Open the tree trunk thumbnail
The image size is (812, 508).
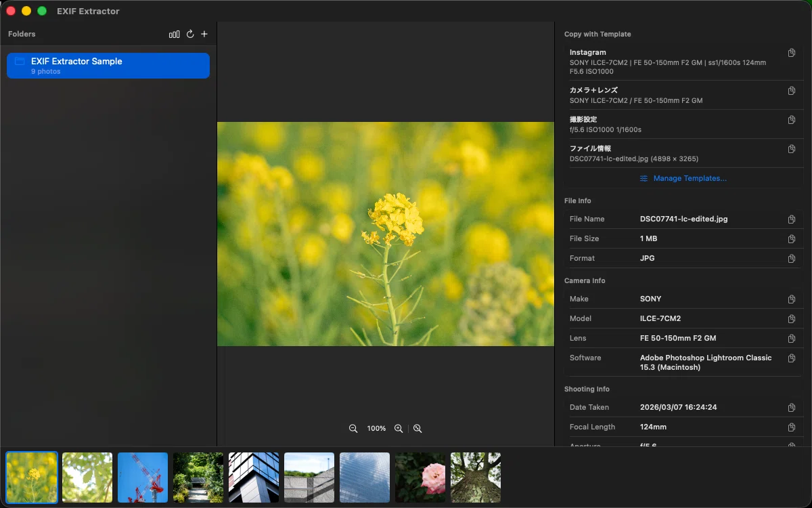(476, 478)
